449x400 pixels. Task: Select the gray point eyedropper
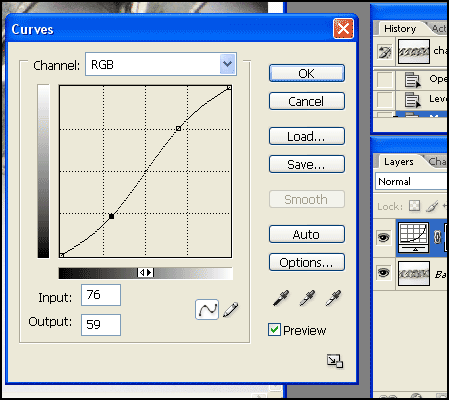coord(307,298)
